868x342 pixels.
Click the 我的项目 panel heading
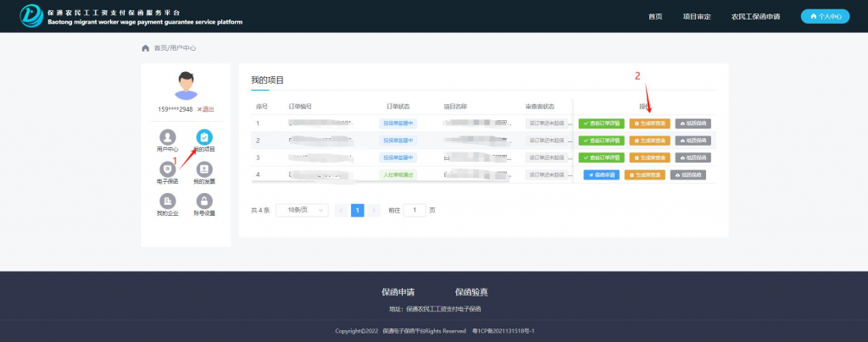click(267, 80)
